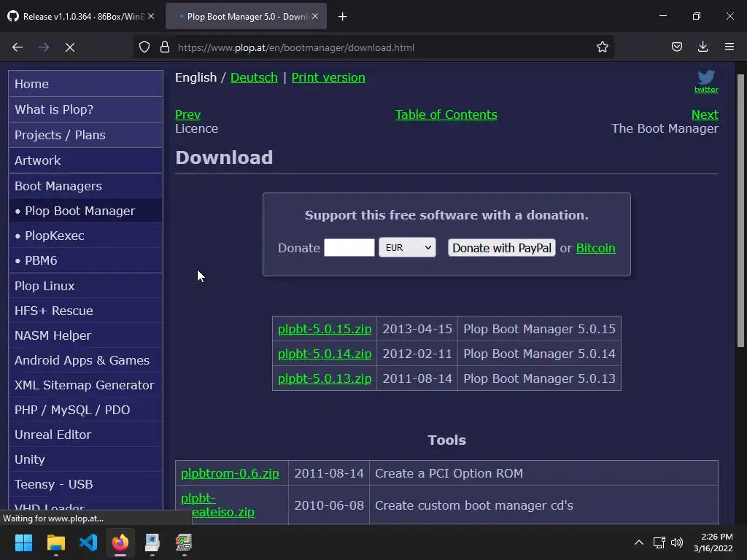The height and width of the screenshot is (560, 747).
Task: Open HFS+ Rescue sidebar item
Action: 86,311
